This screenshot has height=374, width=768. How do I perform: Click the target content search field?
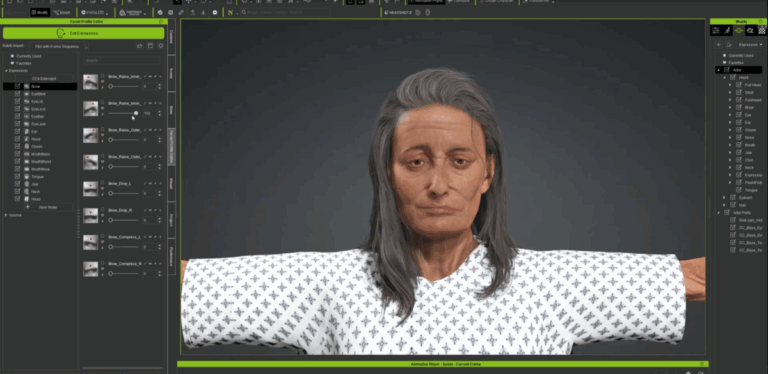click(285, 12)
